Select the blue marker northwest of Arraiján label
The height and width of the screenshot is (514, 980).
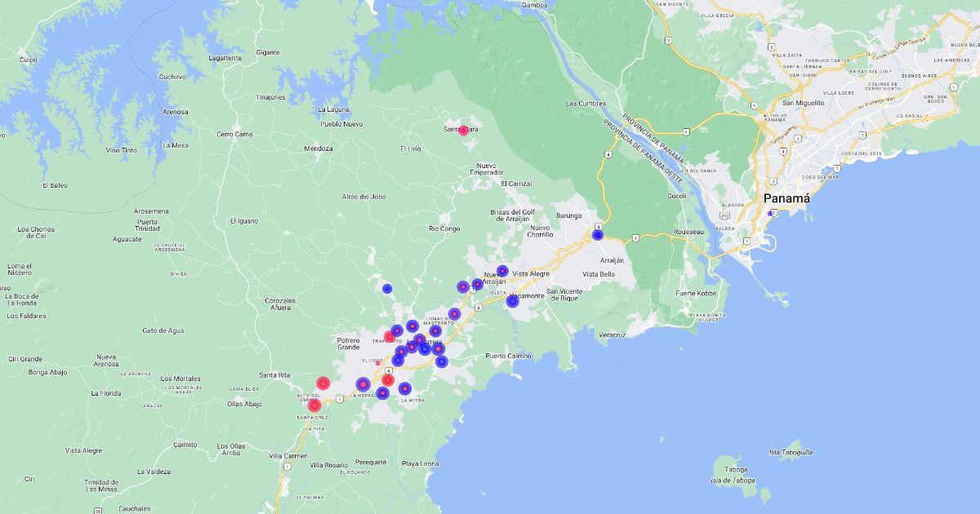click(598, 235)
